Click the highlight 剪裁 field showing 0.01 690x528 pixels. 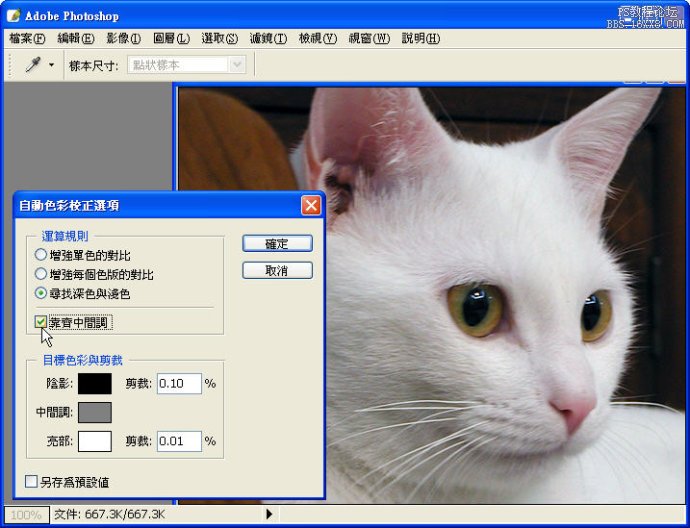coord(178,441)
